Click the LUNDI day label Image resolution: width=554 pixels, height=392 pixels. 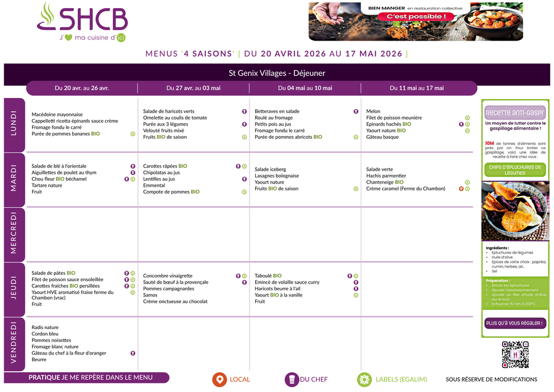(x=15, y=125)
